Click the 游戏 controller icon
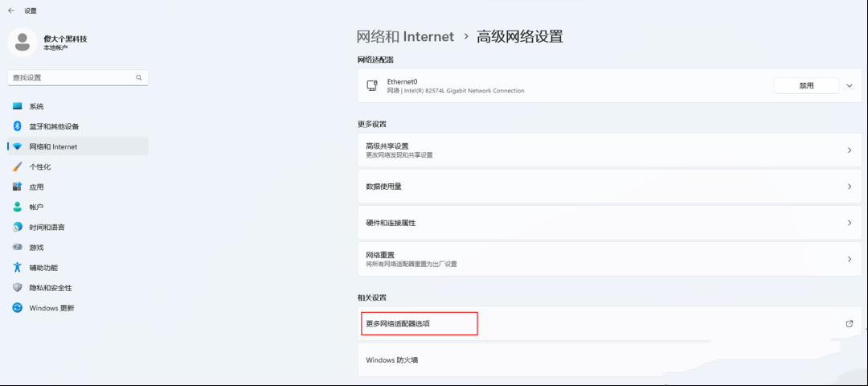 17,248
